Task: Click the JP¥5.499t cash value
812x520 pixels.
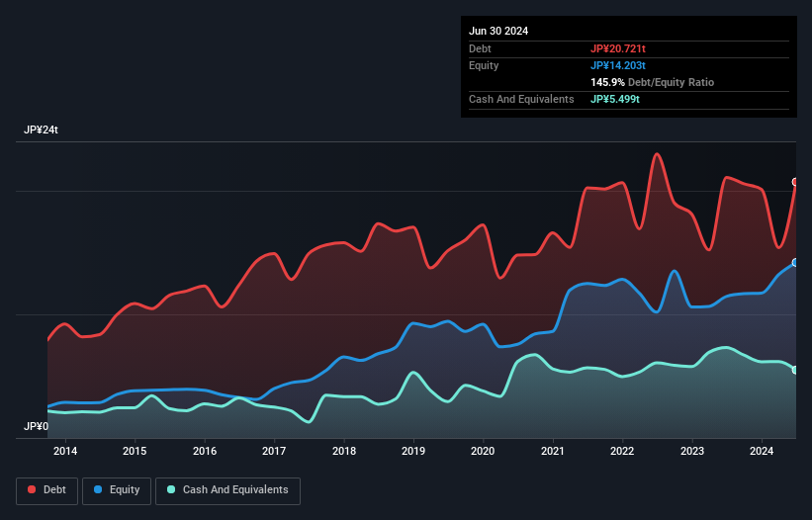Action: (x=615, y=99)
